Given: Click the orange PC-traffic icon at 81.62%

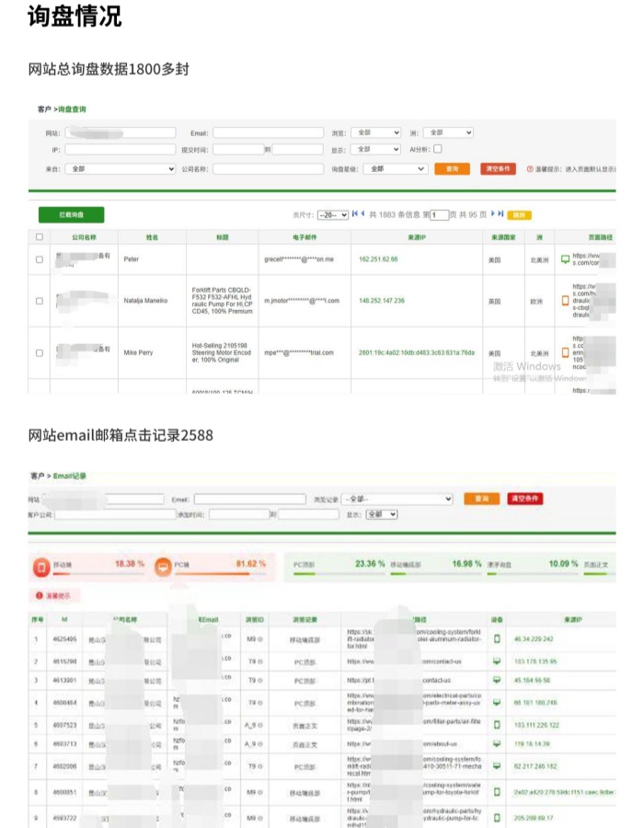Looking at the screenshot, I should (x=162, y=567).
